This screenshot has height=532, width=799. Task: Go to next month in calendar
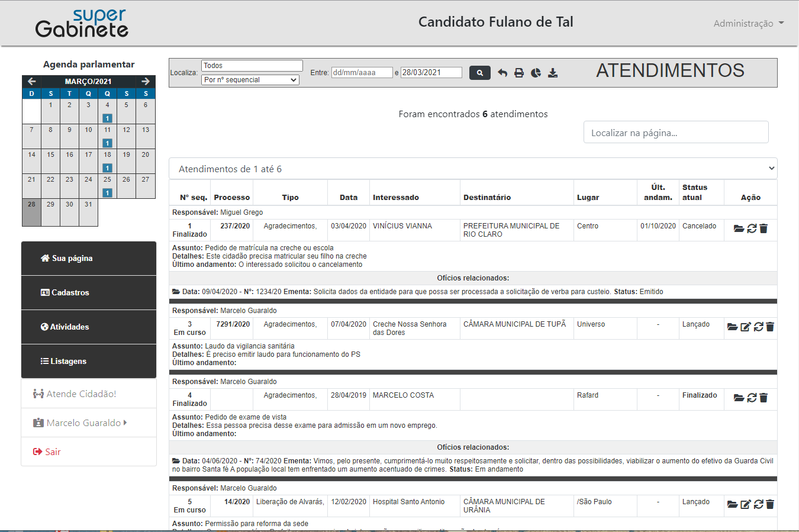pyautogui.click(x=146, y=81)
